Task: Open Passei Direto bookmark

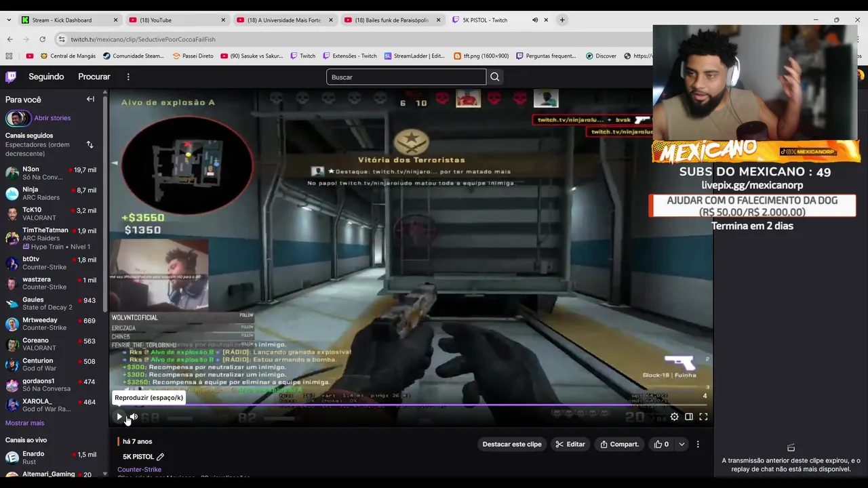Action: [193, 56]
